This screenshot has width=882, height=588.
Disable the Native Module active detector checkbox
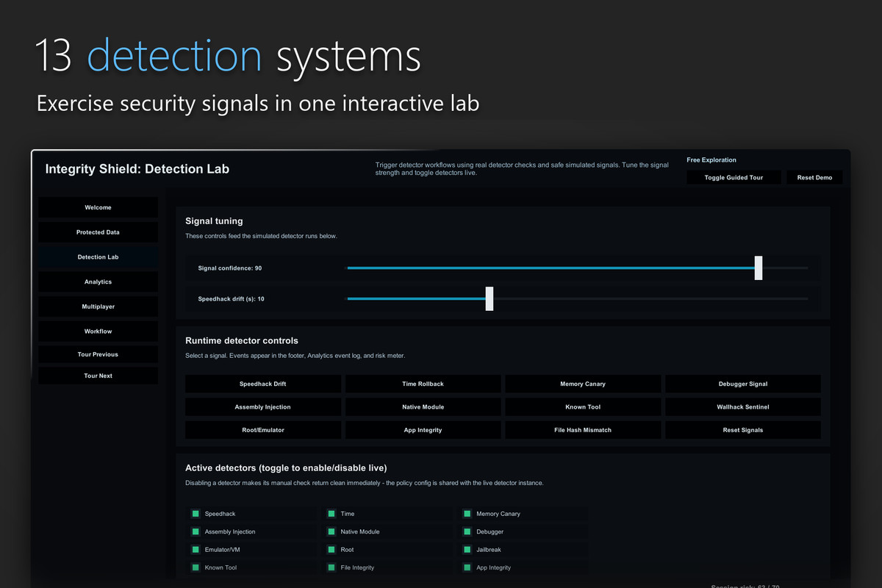click(x=331, y=531)
